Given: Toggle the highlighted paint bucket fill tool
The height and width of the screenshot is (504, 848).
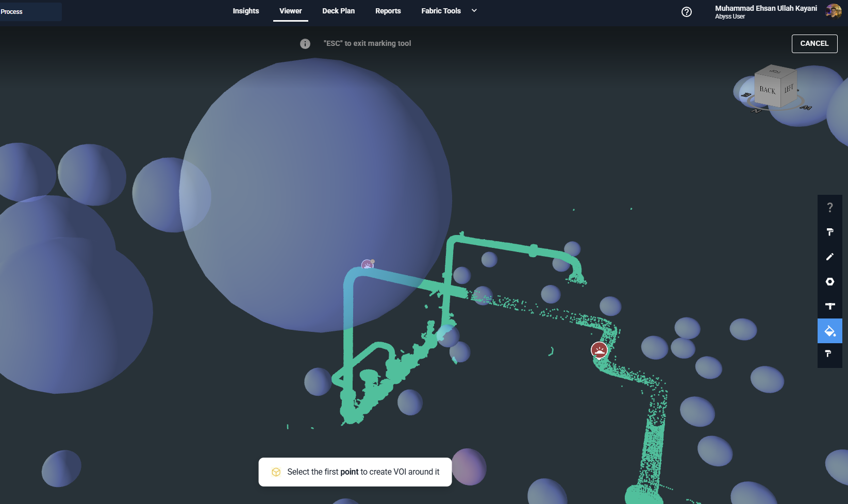Looking at the screenshot, I should click(829, 331).
